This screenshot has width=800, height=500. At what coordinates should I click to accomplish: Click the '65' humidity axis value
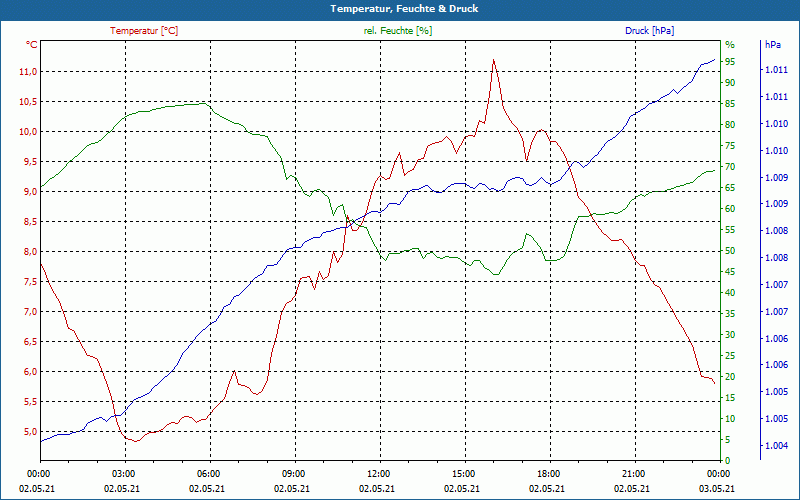(730, 188)
